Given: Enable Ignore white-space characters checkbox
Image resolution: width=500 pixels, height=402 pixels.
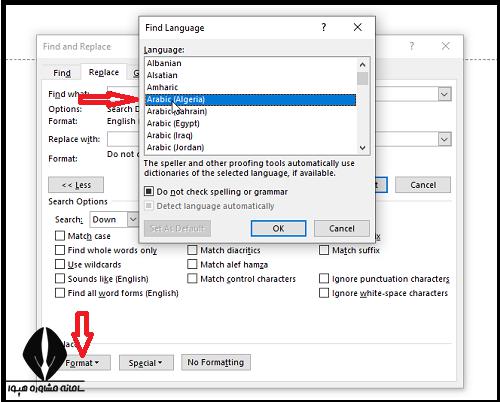Looking at the screenshot, I should tap(324, 293).
